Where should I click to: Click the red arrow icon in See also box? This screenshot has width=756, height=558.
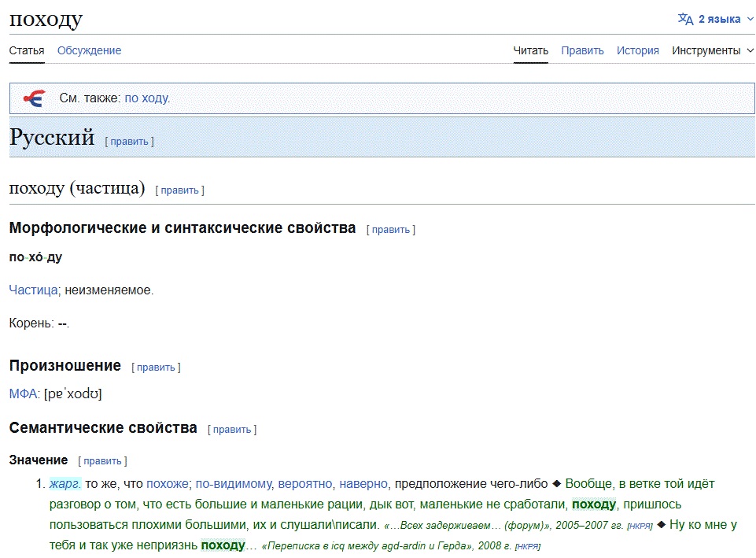coord(35,98)
